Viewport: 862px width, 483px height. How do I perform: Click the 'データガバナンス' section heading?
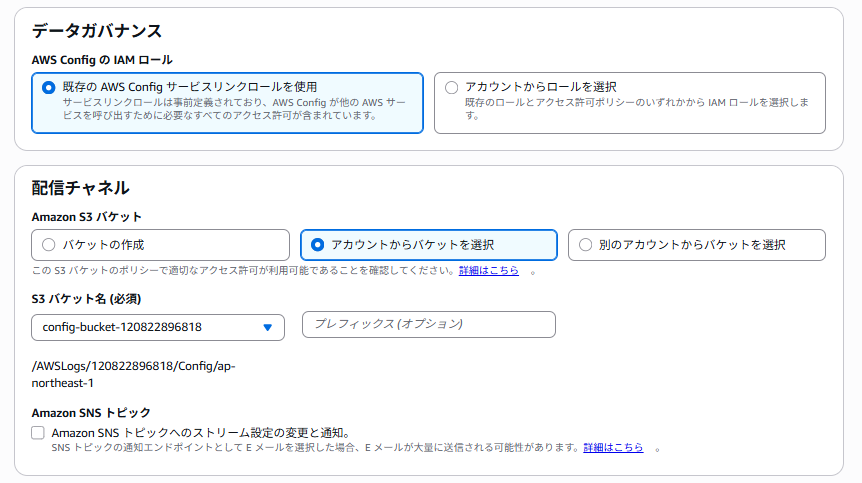pyautogui.click(x=97, y=31)
